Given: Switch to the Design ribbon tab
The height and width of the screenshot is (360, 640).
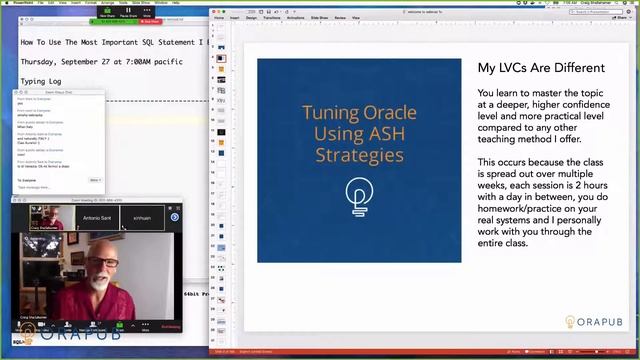Looking at the screenshot, I should pyautogui.click(x=251, y=18).
